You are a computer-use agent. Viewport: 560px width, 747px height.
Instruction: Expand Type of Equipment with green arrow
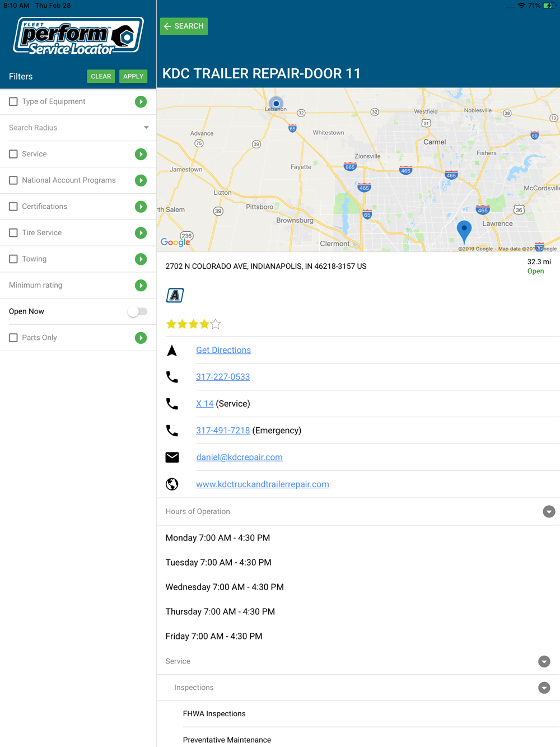tap(141, 102)
